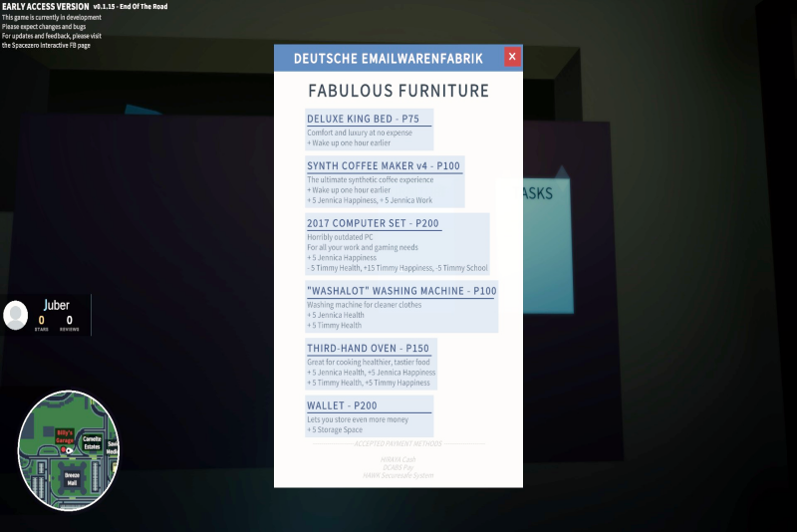Viewport: 797px width, 532px height.
Task: Click Camelte Estates label on minimap
Action: pos(93,443)
